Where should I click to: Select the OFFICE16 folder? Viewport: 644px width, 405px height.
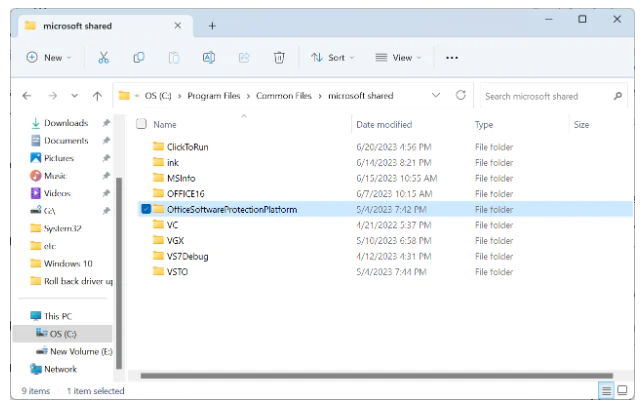(185, 193)
